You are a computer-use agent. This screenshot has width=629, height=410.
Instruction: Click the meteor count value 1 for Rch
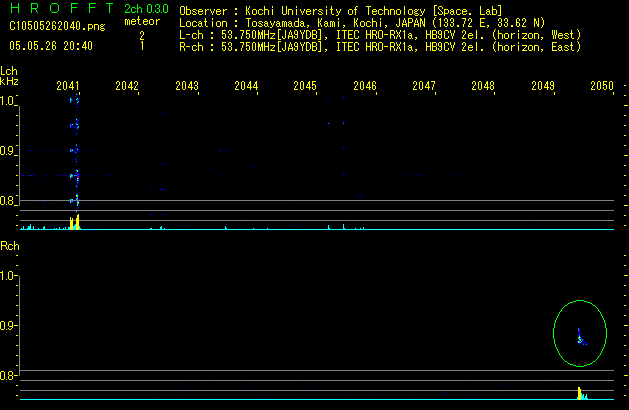(142, 46)
